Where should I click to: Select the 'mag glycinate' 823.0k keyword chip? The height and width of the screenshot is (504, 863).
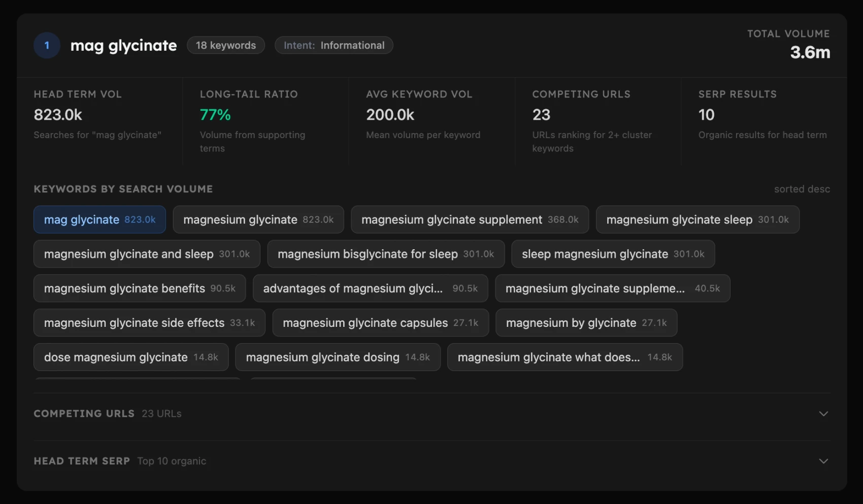click(99, 219)
